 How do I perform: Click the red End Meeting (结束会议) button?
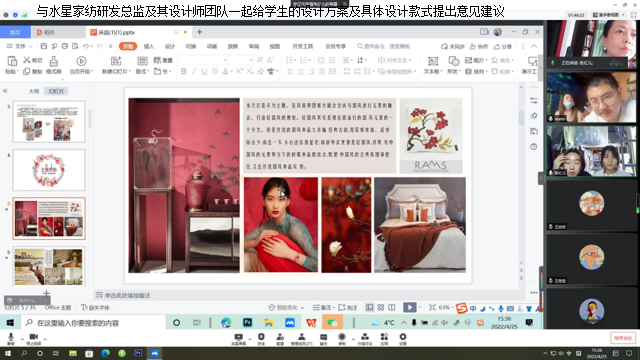pyautogui.click(x=623, y=338)
